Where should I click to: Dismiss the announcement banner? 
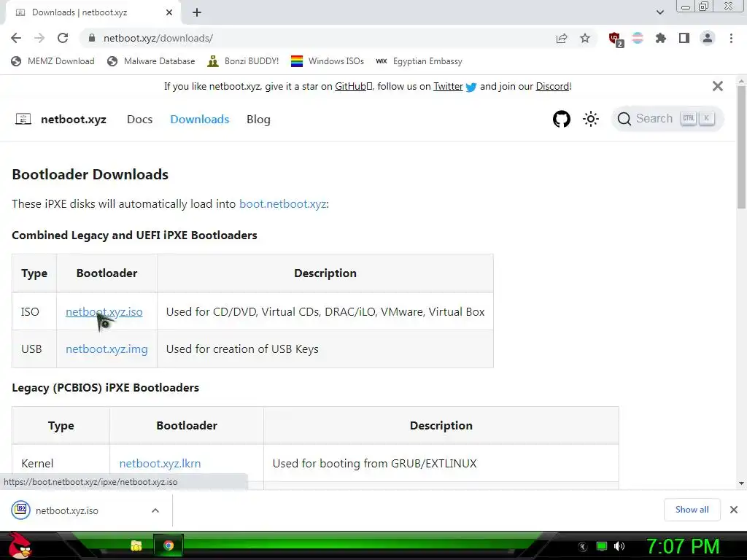click(718, 86)
